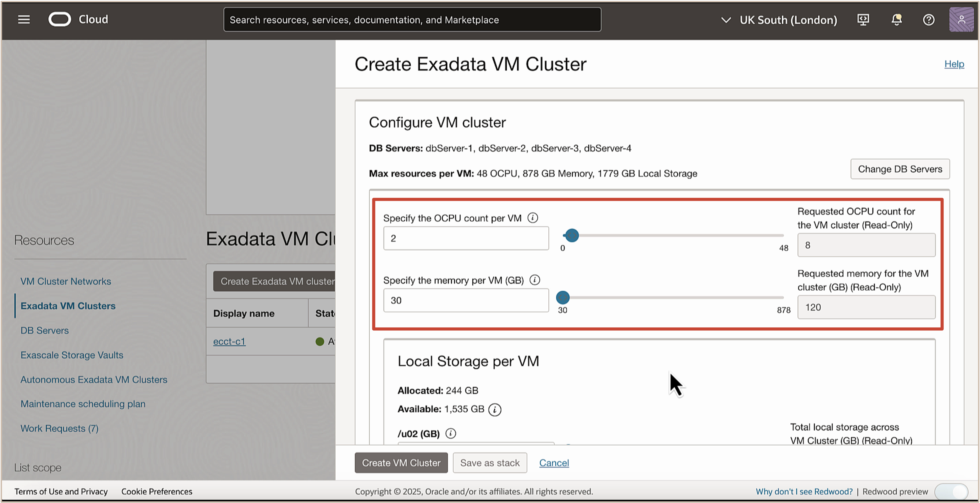This screenshot has height=503, width=980.
Task: Open Maintenance scheduling plan
Action: 83,404
